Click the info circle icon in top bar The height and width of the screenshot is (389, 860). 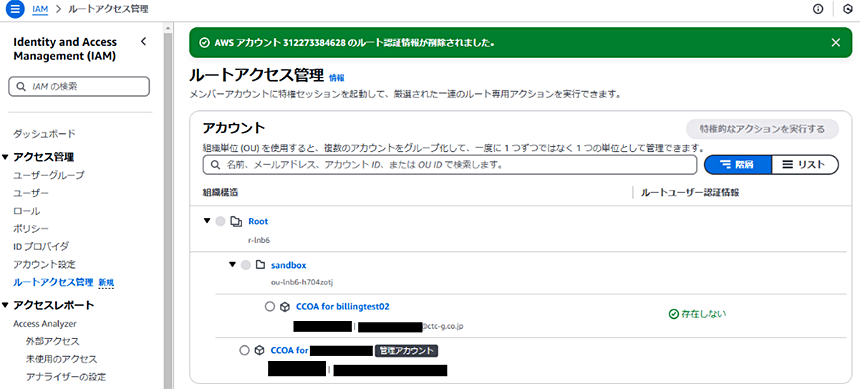[x=818, y=9]
